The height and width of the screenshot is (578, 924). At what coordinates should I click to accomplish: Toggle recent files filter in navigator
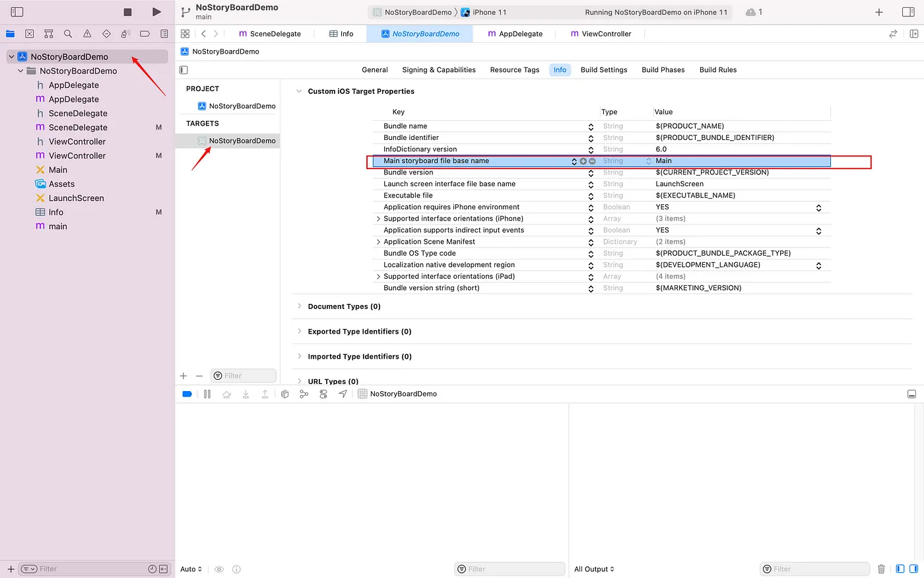click(x=152, y=569)
